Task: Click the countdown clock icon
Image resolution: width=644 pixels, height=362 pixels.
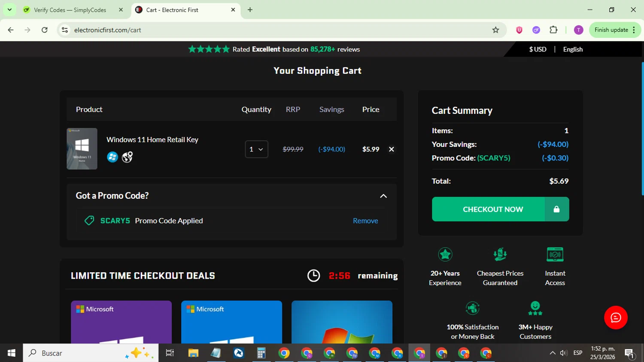Action: click(313, 276)
